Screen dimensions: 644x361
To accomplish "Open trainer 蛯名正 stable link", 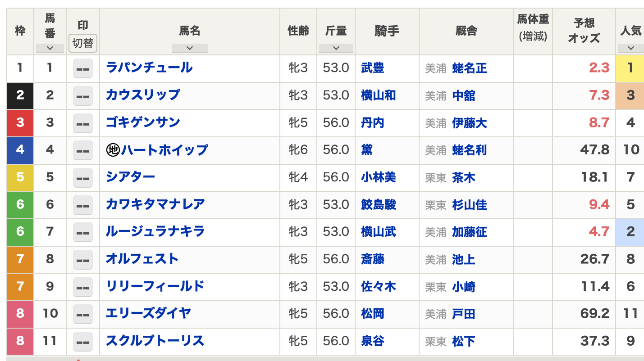I will [x=469, y=68].
